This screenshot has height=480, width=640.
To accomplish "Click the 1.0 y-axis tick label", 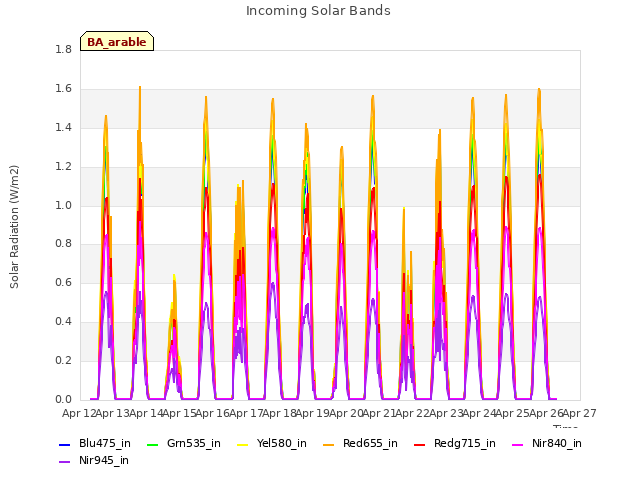I will (64, 205).
